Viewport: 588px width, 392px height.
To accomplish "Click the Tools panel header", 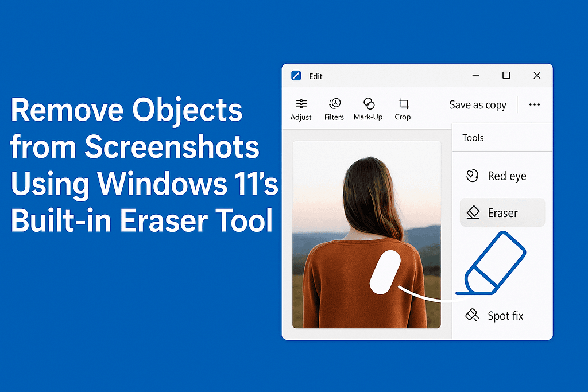I will coord(473,138).
